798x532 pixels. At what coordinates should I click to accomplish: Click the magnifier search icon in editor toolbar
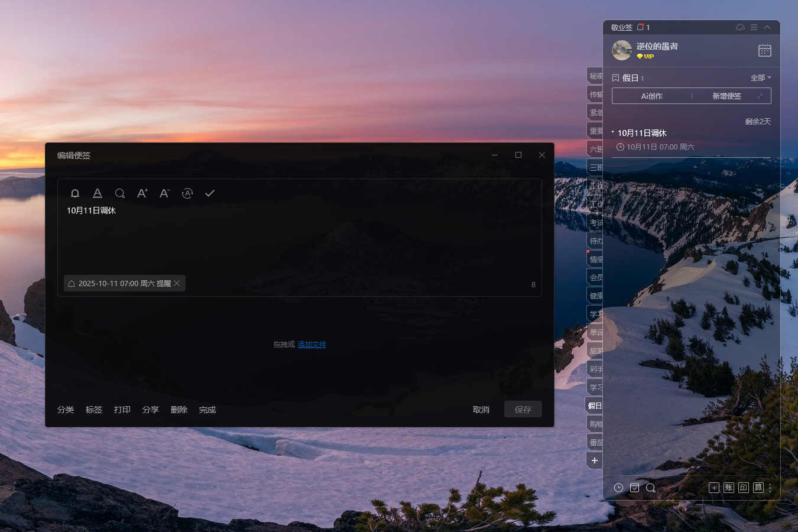coord(120,193)
